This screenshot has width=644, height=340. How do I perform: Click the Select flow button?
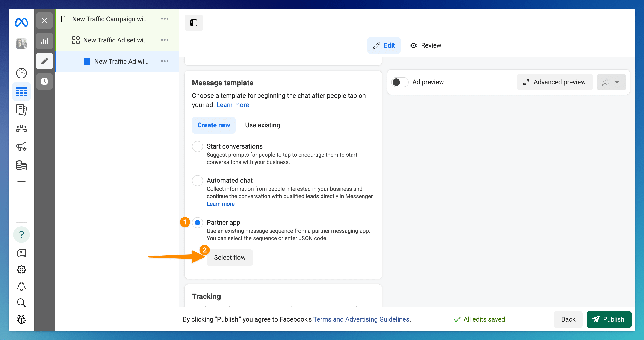click(230, 257)
